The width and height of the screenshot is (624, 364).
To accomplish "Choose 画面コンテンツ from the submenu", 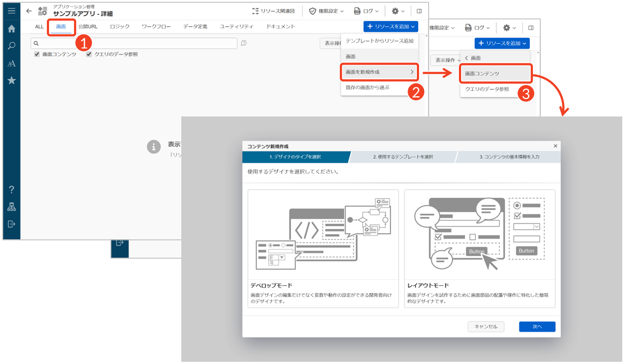I will 495,73.
